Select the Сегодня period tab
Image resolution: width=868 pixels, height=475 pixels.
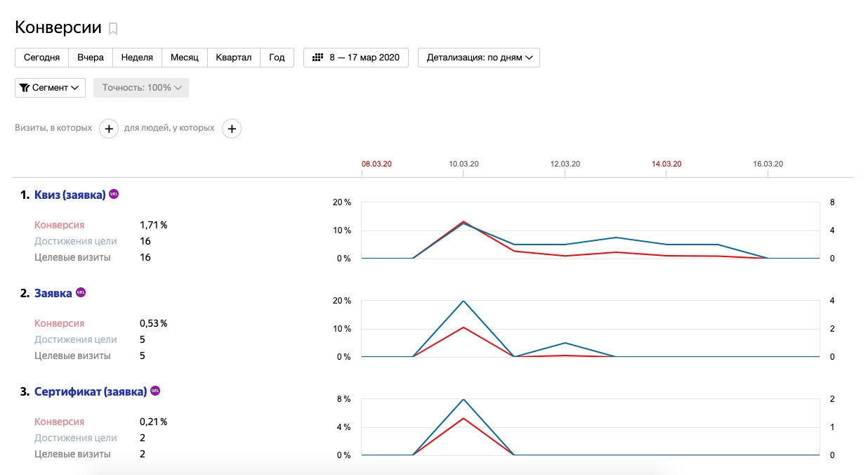(41, 58)
